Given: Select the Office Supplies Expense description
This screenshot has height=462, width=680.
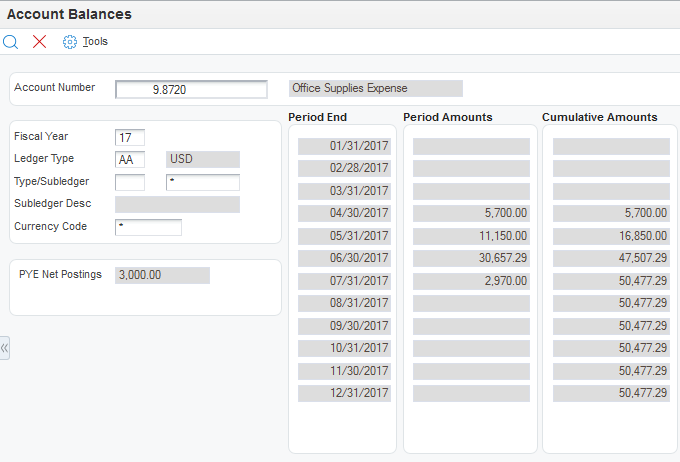Looking at the screenshot, I should [375, 88].
